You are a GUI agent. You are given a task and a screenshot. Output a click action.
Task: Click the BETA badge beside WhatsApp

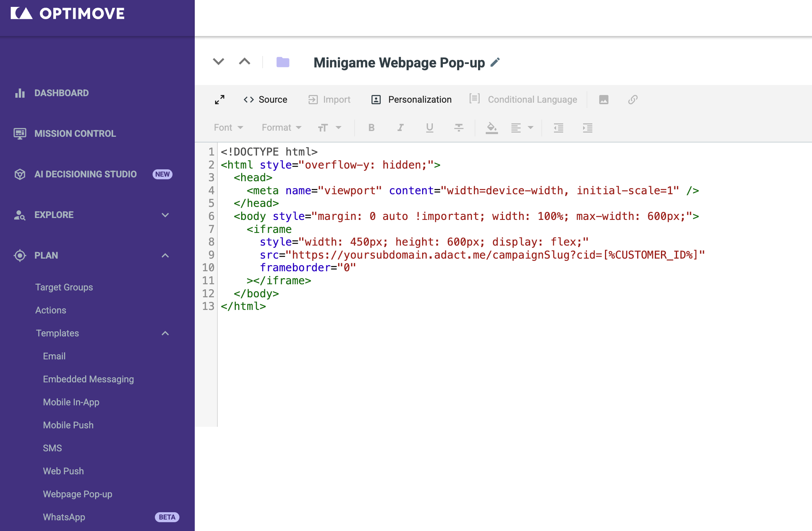click(x=167, y=517)
